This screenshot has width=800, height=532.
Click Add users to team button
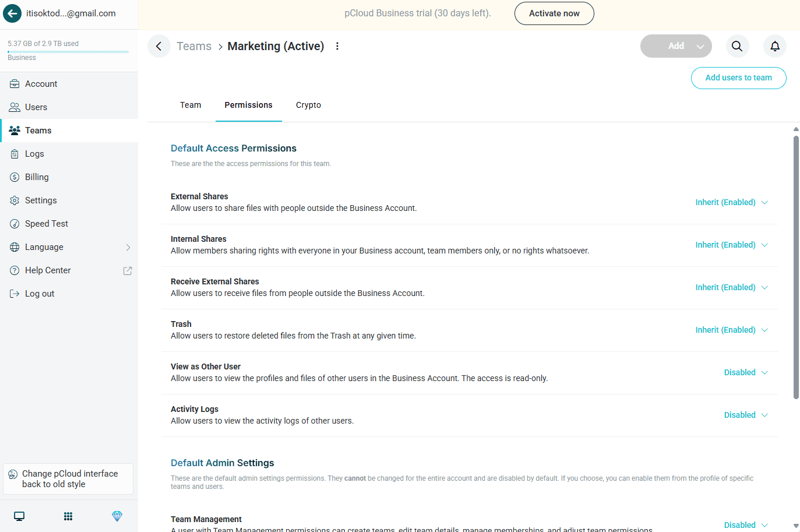point(739,78)
